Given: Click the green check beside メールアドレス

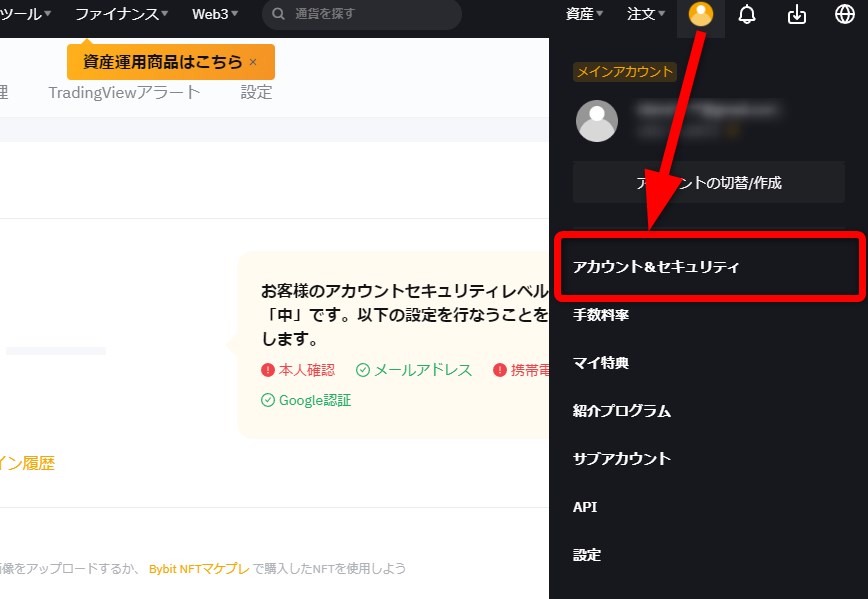Looking at the screenshot, I should (x=361, y=369).
